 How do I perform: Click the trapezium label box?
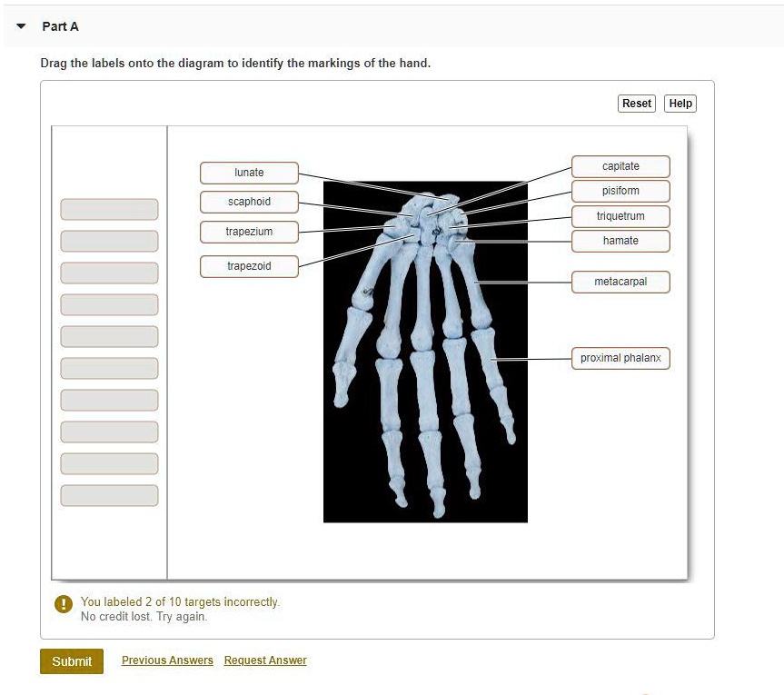pyautogui.click(x=249, y=233)
